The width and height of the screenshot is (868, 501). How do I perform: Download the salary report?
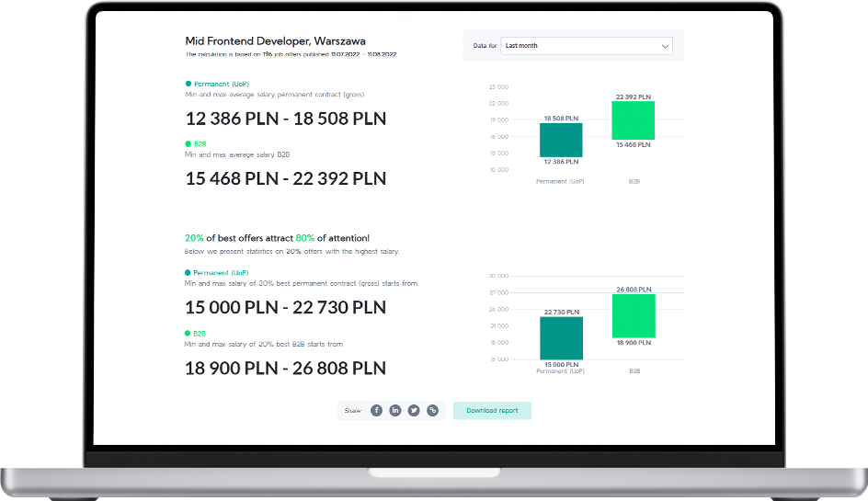point(492,410)
